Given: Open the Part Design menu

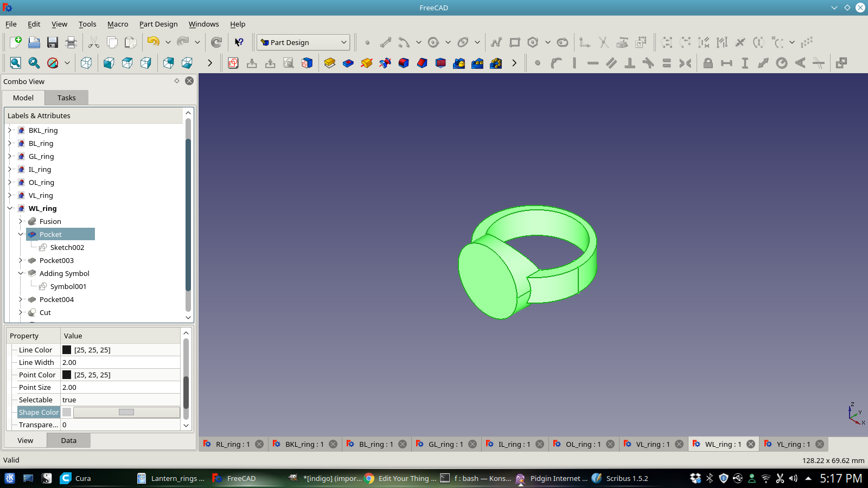Looking at the screenshot, I should coord(158,24).
